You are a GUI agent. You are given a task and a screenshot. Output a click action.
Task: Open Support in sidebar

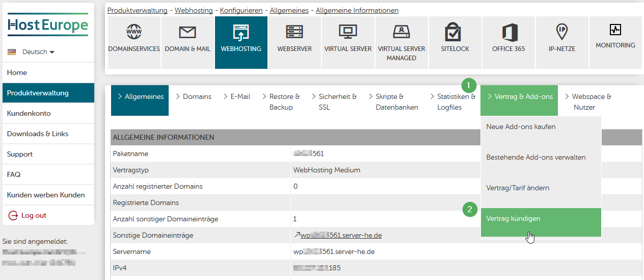[48, 154]
